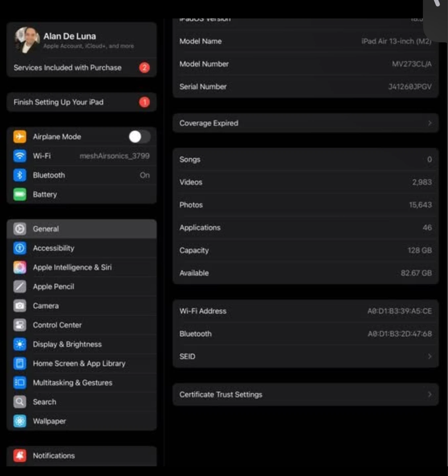448x476 pixels.
Task: Tap the Apple Pencil icon
Action: pyautogui.click(x=20, y=287)
